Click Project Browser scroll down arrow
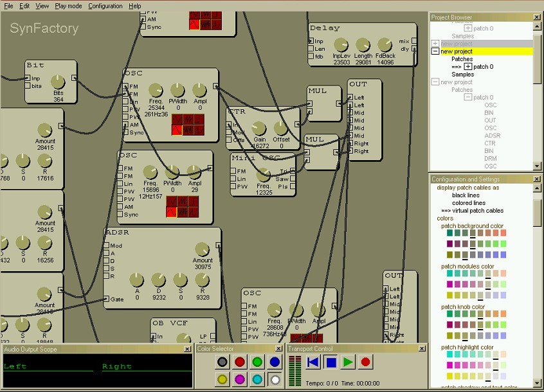Screen dimensions: 544x392 [537, 166]
